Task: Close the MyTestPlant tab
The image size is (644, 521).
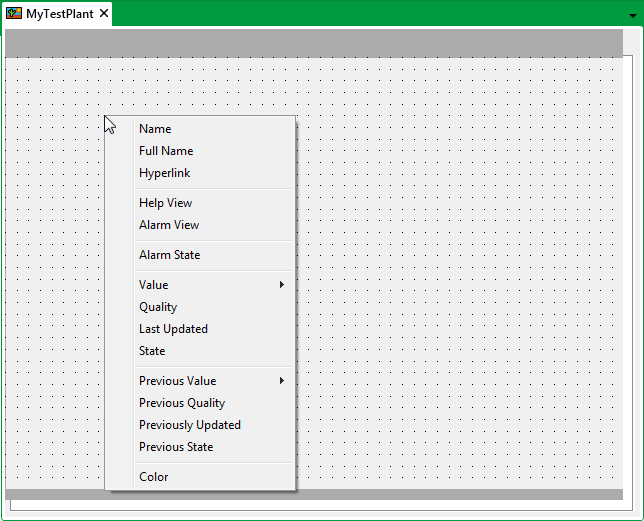Action: 104,14
